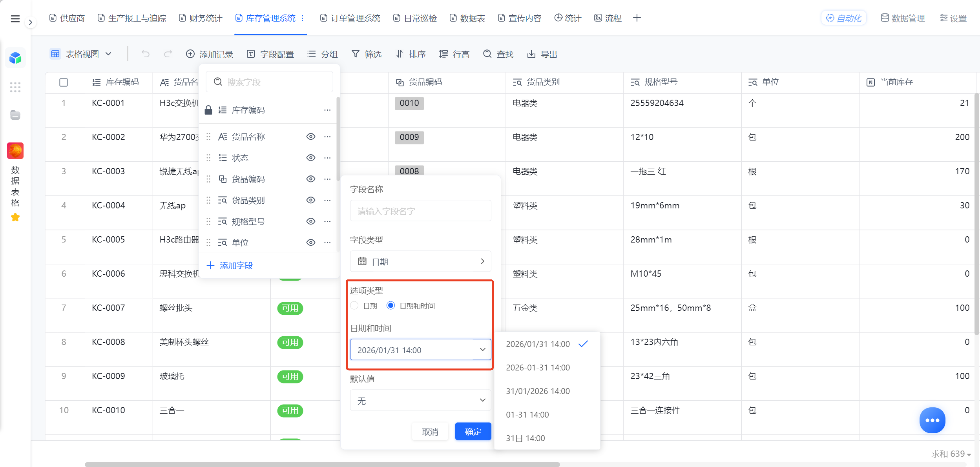Toggle visibility of 货品编码 field
980x467 pixels.
[x=311, y=179]
